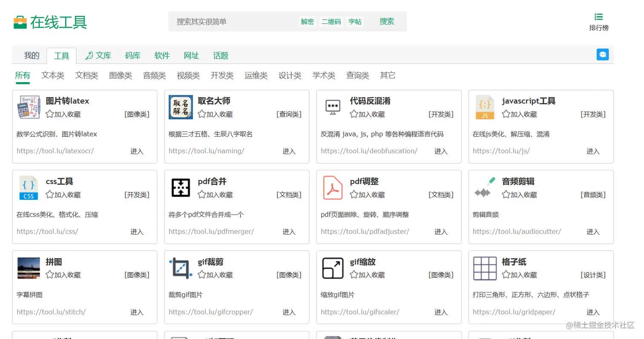
Task: Star pdf合并 with 加入收藏
Action: point(215,195)
